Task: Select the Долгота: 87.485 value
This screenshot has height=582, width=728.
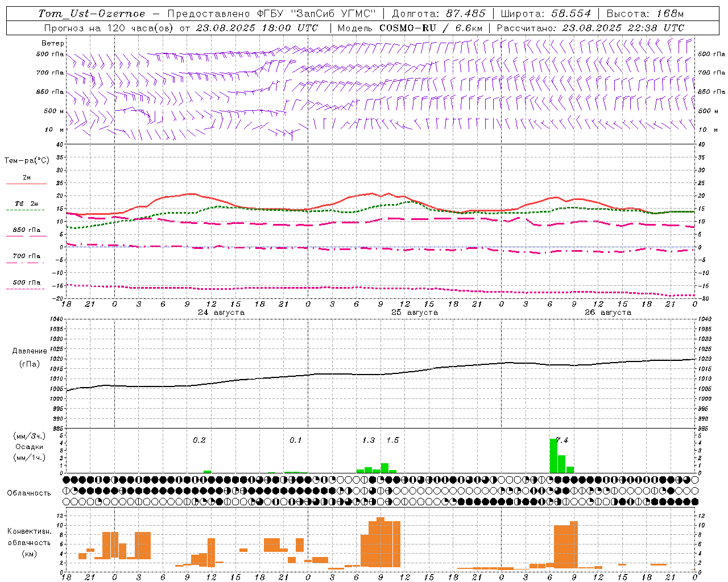Action: (x=439, y=14)
